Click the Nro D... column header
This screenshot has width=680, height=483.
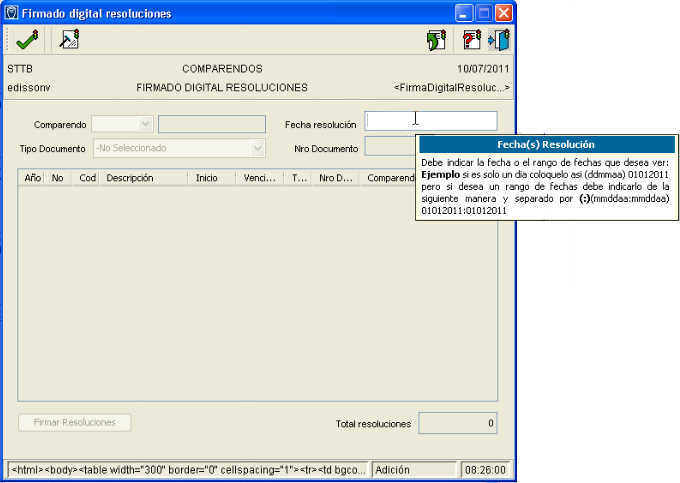[x=335, y=178]
